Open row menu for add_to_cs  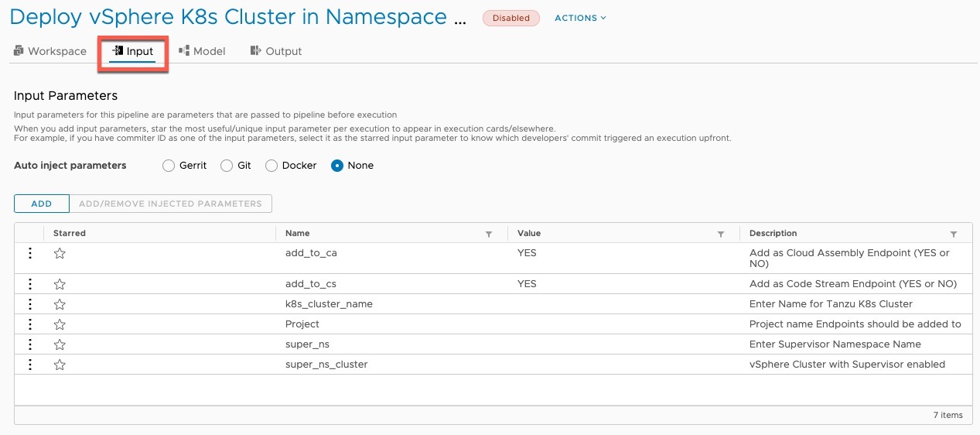[30, 284]
